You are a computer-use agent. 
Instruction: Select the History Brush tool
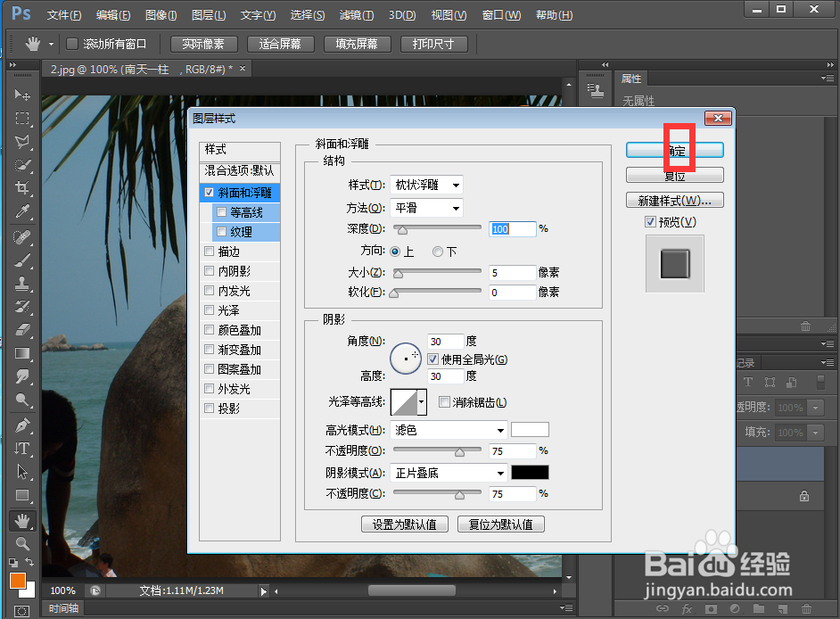tap(22, 307)
